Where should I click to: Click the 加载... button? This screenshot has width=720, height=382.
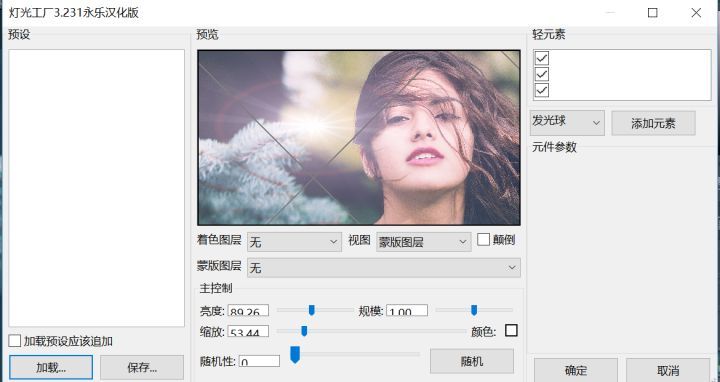click(x=51, y=367)
